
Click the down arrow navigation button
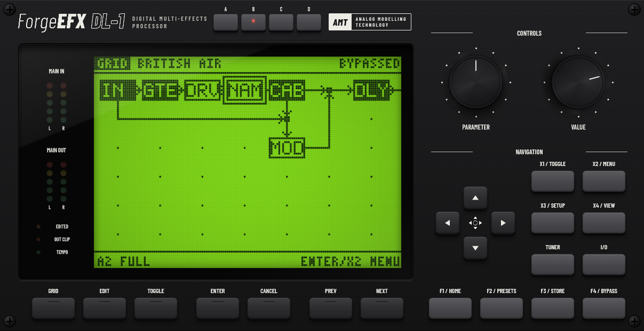pyautogui.click(x=475, y=248)
